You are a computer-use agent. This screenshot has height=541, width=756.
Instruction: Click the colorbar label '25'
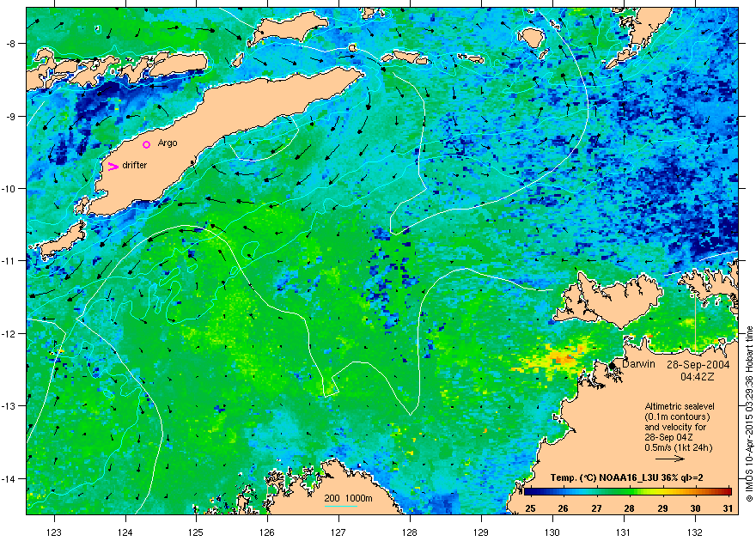tap(530, 508)
